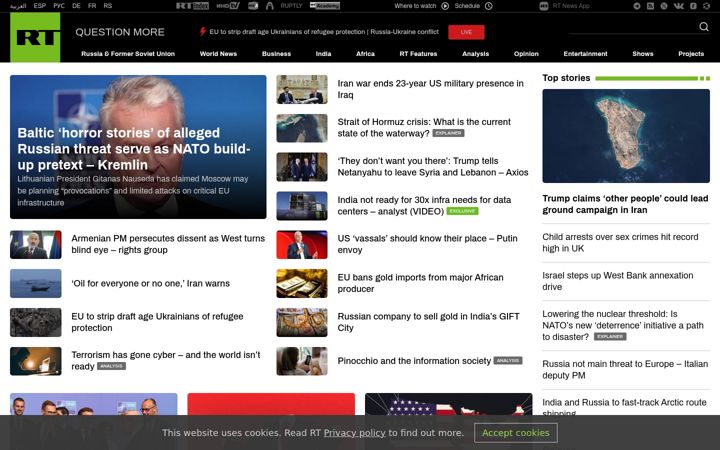
Task: Select the Shows menu item
Action: pos(642,54)
